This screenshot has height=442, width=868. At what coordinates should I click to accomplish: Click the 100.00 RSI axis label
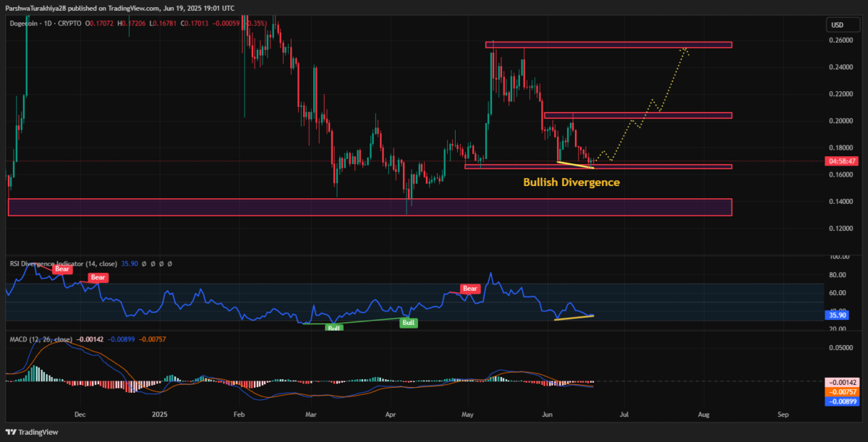pos(839,257)
